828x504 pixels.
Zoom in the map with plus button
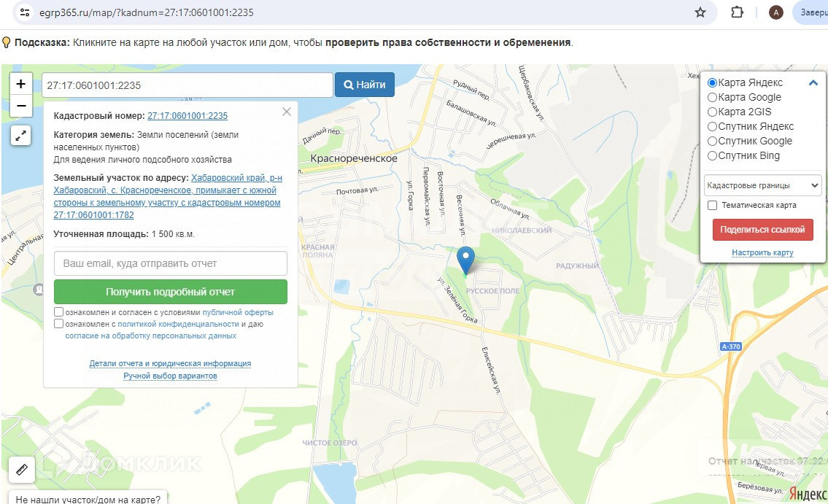[x=21, y=84]
